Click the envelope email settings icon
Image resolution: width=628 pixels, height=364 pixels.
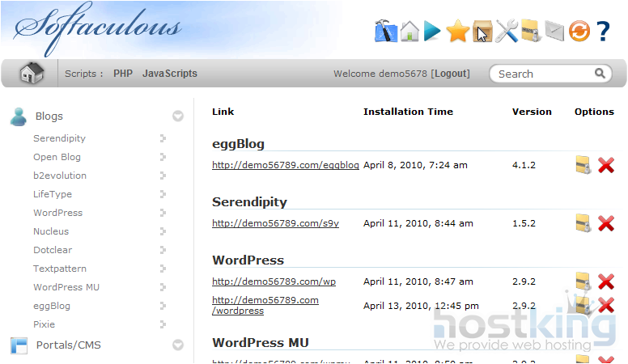(554, 32)
